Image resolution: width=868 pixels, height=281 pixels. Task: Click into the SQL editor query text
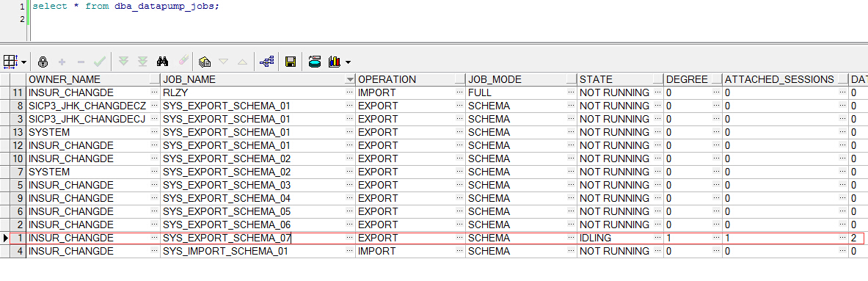(125, 7)
